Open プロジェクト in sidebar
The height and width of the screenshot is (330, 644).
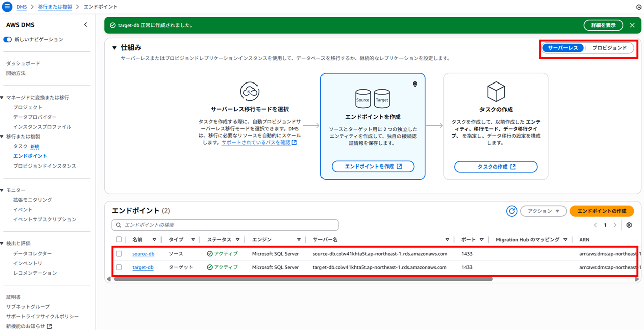point(28,107)
